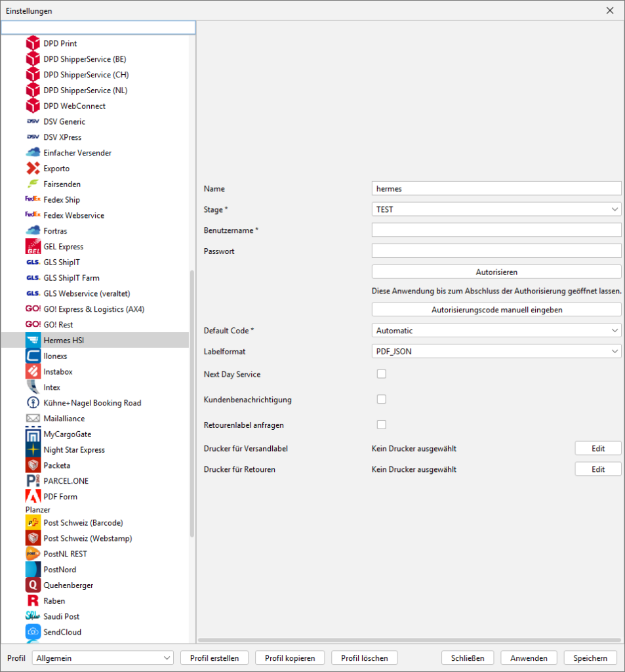This screenshot has width=625, height=672.
Task: Check the Retourenlabel anfragen box
Action: 381,425
